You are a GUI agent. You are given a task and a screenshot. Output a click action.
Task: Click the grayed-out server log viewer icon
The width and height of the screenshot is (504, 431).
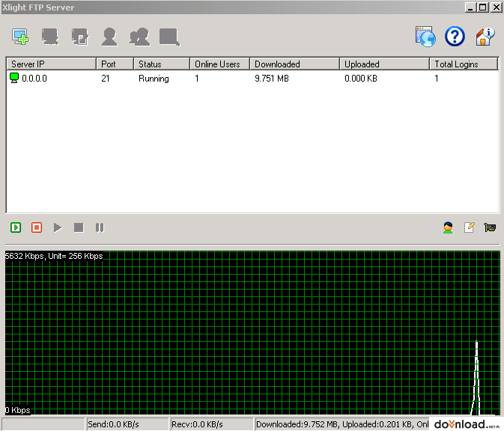[x=169, y=37]
